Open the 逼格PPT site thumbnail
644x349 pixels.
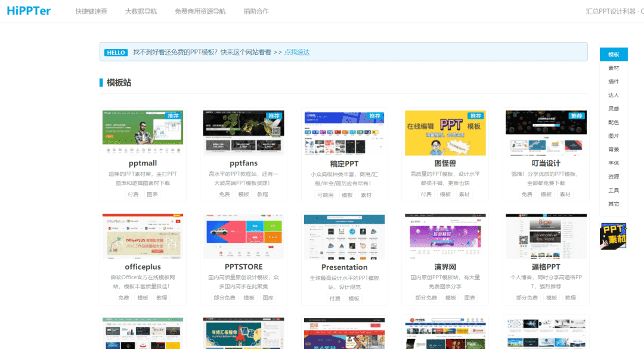click(546, 236)
